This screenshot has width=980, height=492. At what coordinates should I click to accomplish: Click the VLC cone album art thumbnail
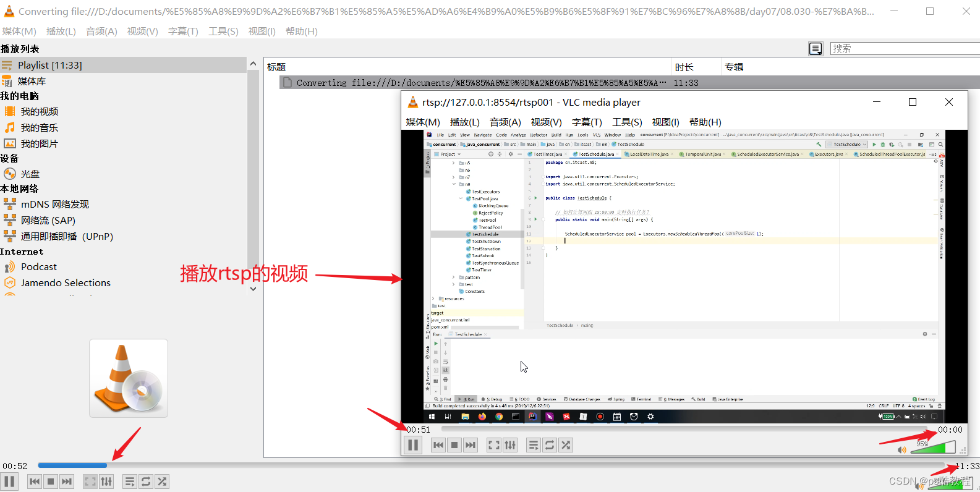coord(129,378)
